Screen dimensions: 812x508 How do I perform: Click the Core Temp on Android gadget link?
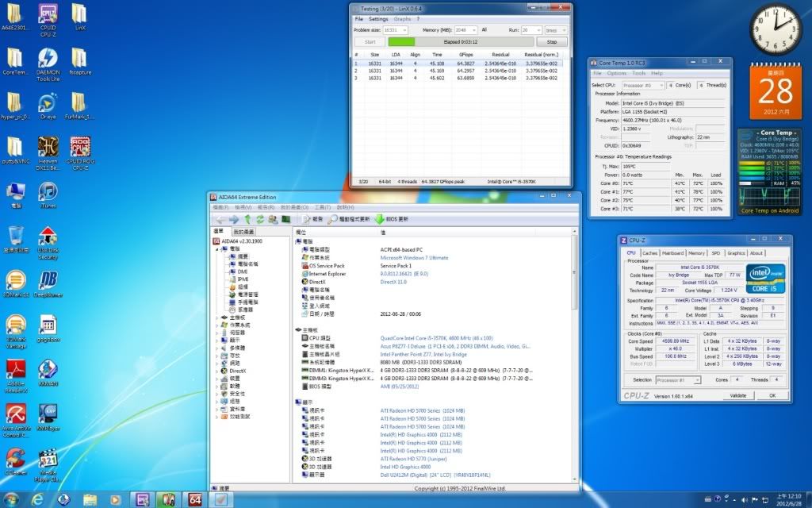(x=769, y=211)
